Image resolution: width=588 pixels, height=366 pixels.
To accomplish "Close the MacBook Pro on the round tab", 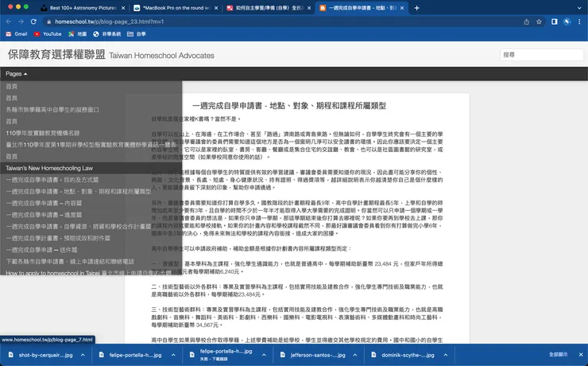I will click(216, 8).
